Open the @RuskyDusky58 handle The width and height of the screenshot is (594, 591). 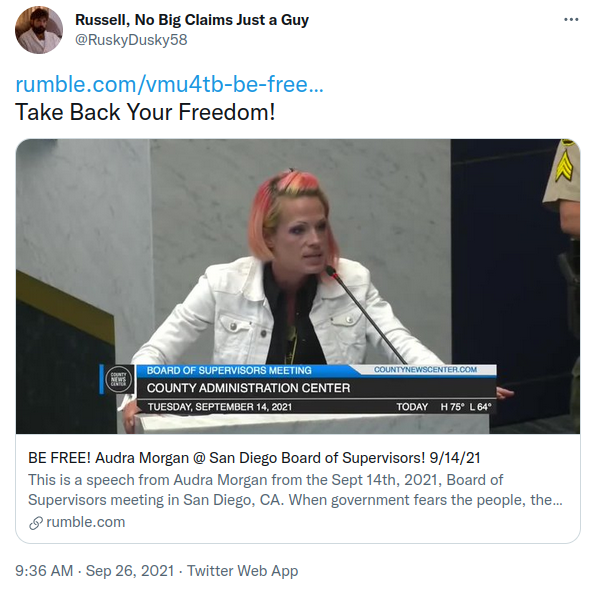pyautogui.click(x=131, y=40)
